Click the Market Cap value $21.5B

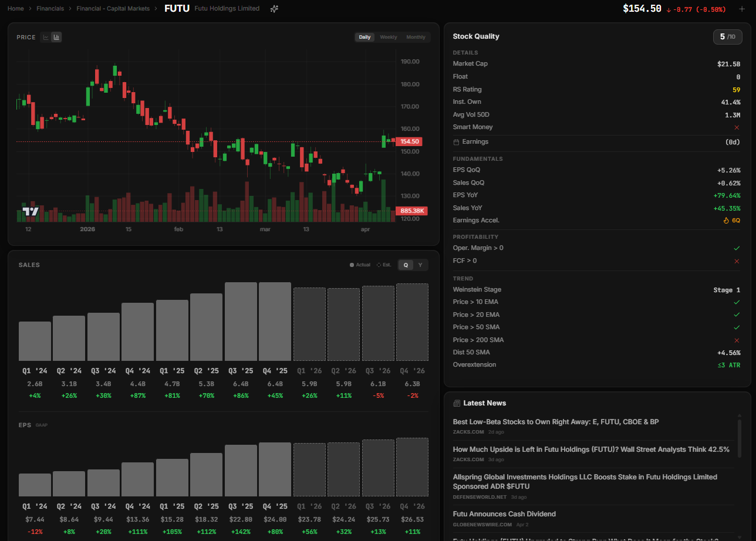728,64
